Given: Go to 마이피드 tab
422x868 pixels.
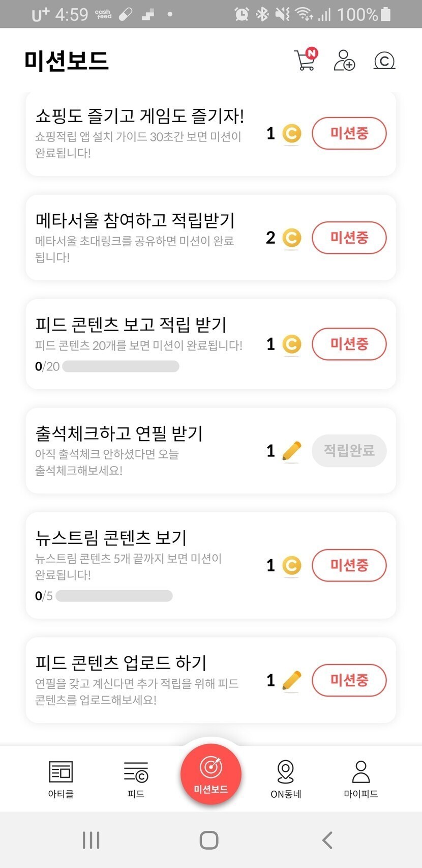Looking at the screenshot, I should (x=360, y=778).
